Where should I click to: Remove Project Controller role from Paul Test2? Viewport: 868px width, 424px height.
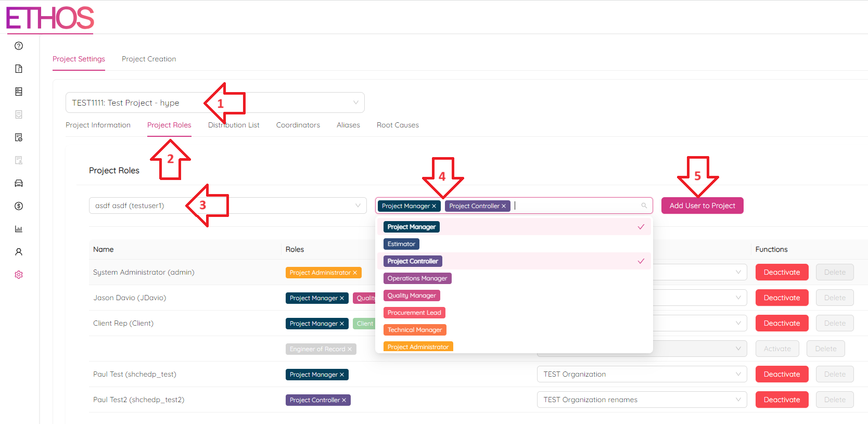coord(344,400)
